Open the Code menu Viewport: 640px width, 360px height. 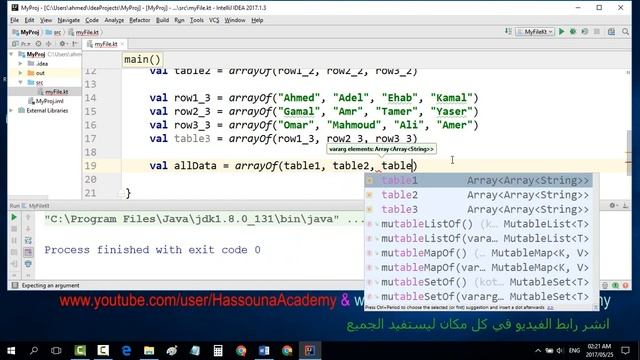[x=92, y=20]
